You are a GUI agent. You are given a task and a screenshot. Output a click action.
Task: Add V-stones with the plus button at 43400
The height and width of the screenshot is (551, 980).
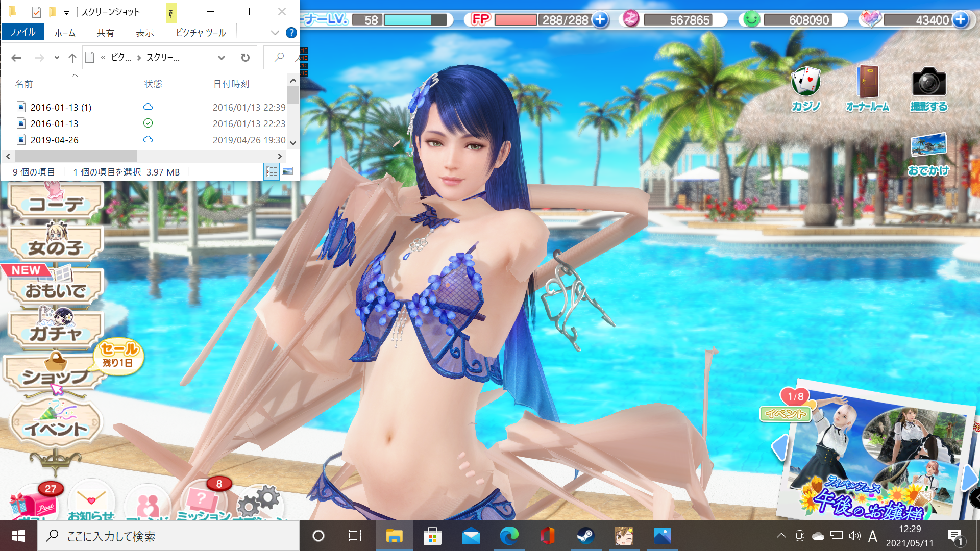(x=961, y=20)
